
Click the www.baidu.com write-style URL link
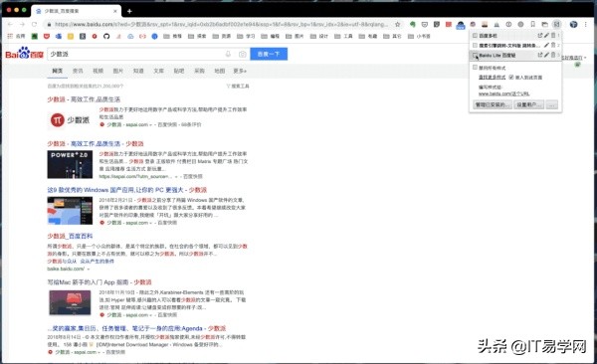504,93
